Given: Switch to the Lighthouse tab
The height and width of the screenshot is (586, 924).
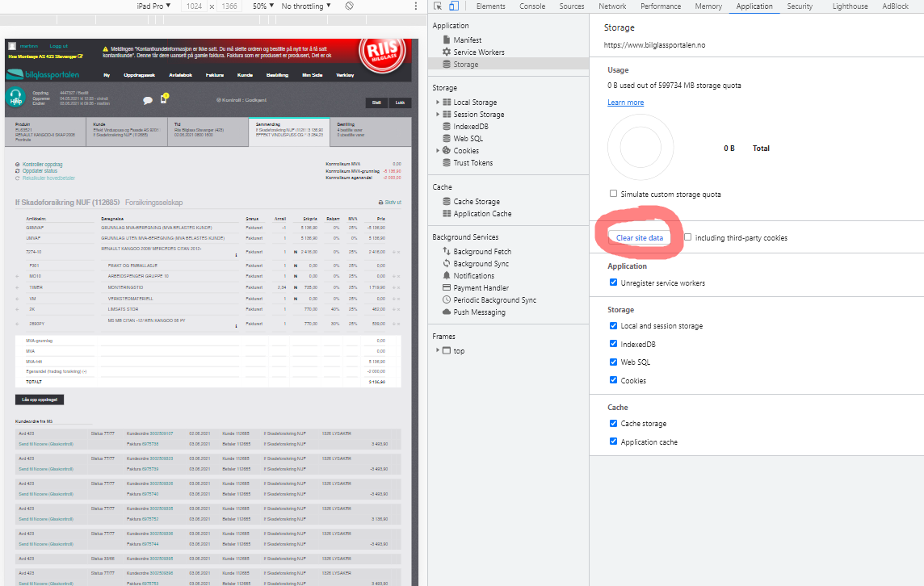Looking at the screenshot, I should pyautogui.click(x=850, y=6).
